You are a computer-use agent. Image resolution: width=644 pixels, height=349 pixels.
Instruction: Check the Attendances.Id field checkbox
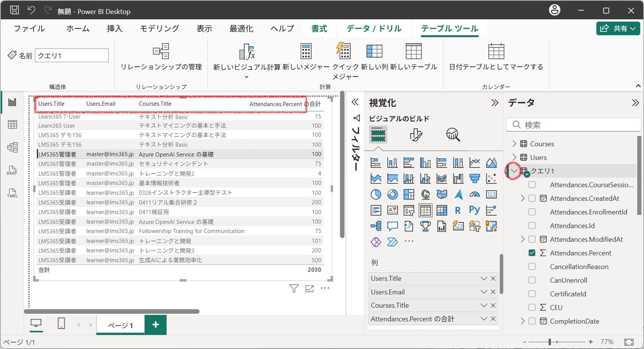coord(532,225)
